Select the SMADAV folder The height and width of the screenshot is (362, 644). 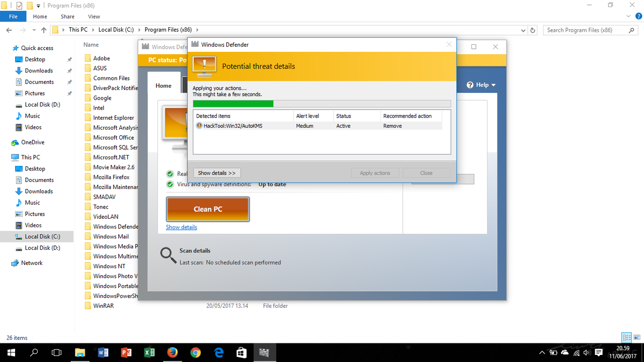click(x=104, y=197)
